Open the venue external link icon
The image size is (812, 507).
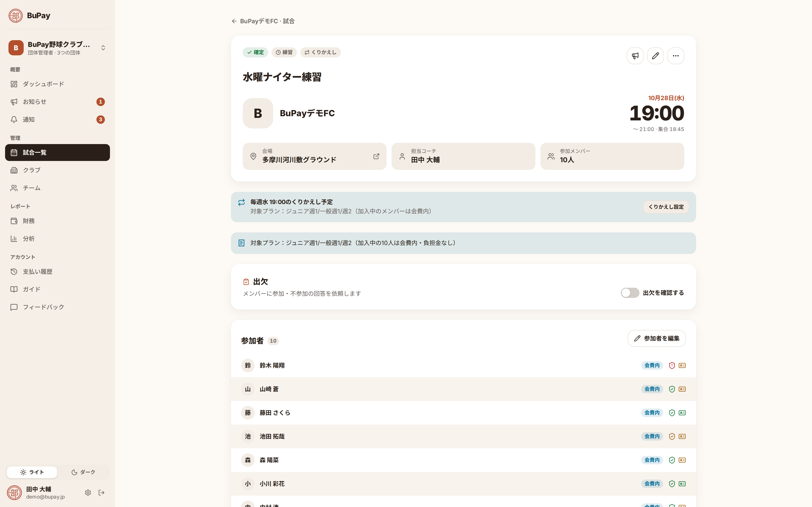pyautogui.click(x=376, y=156)
